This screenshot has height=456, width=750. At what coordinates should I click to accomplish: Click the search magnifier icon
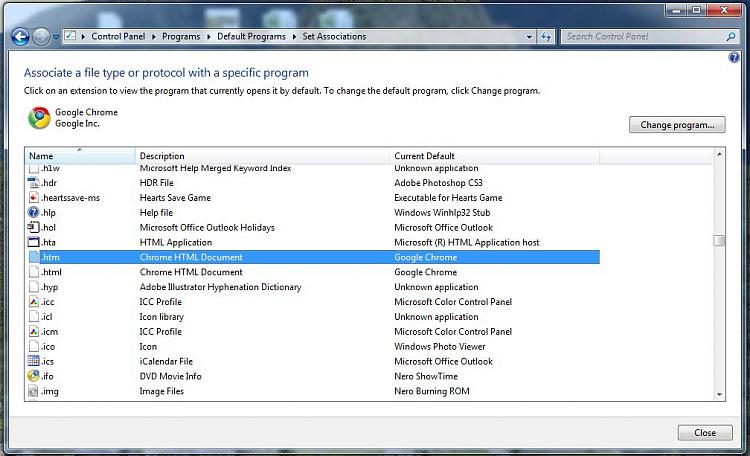730,36
